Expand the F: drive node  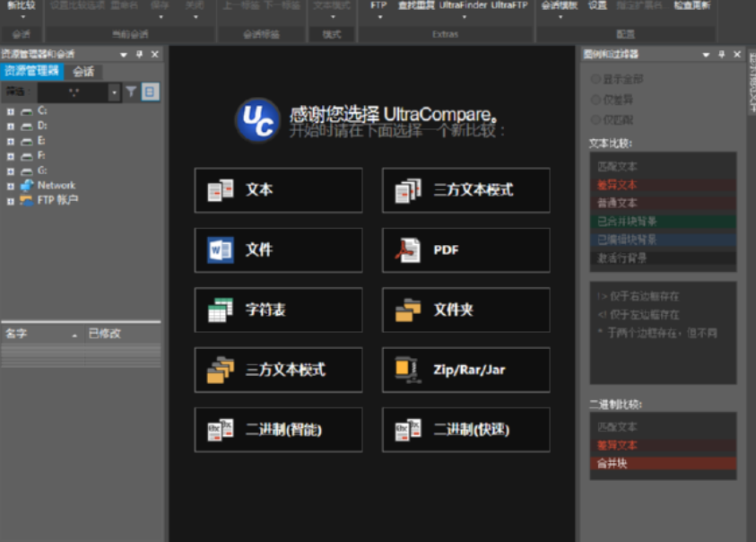(x=10, y=156)
